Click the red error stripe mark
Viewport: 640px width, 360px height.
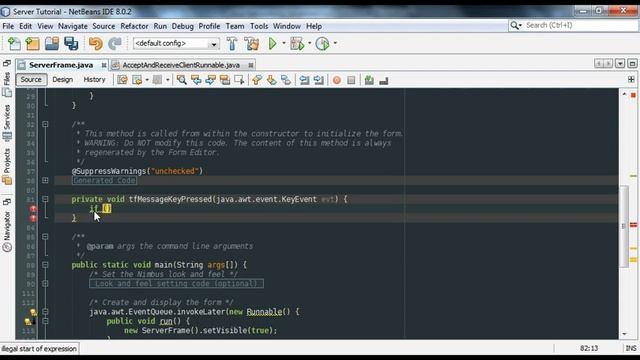633,224
